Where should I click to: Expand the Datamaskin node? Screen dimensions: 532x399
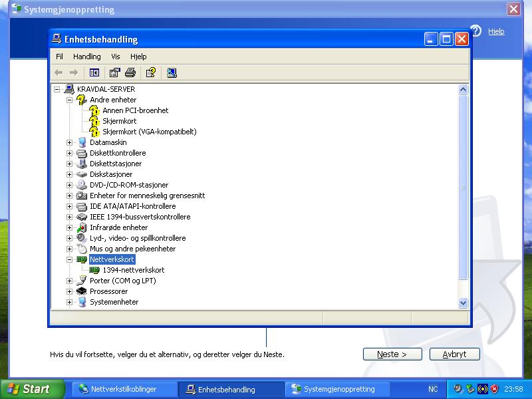click(70, 142)
